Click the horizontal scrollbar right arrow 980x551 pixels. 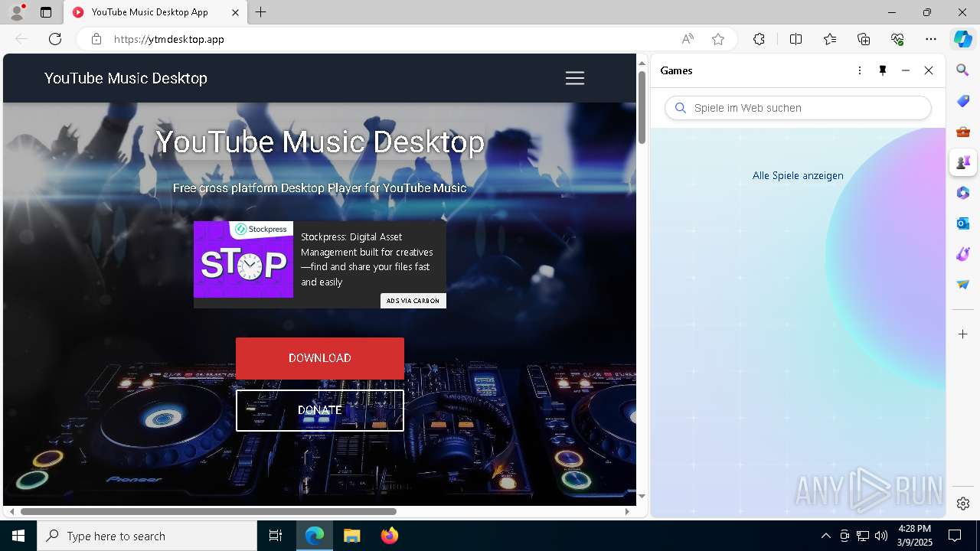pyautogui.click(x=627, y=511)
